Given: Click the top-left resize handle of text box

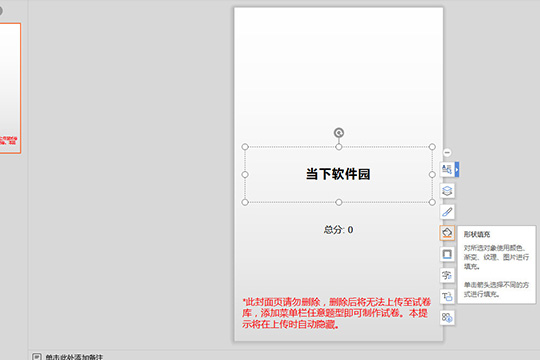Looking at the screenshot, I should click(245, 147).
